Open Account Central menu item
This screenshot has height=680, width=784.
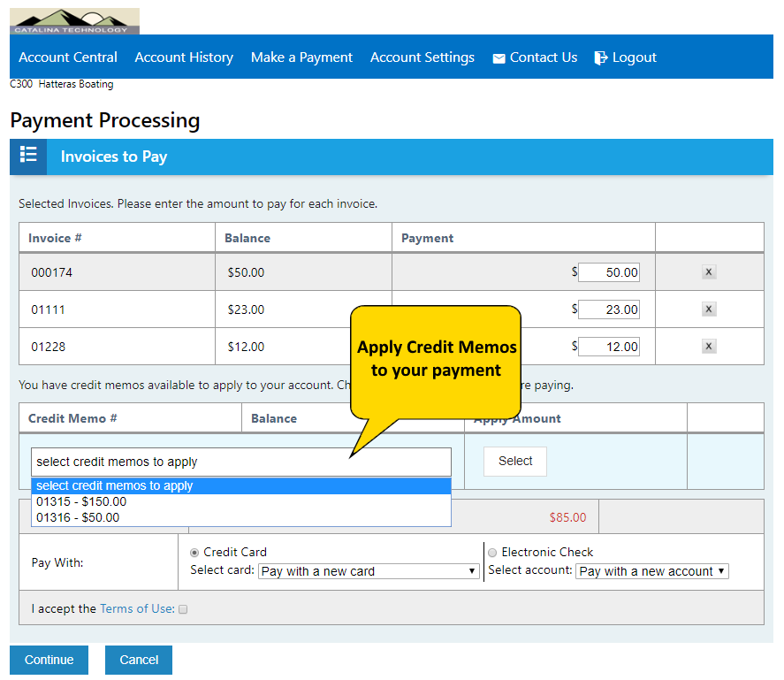(68, 57)
